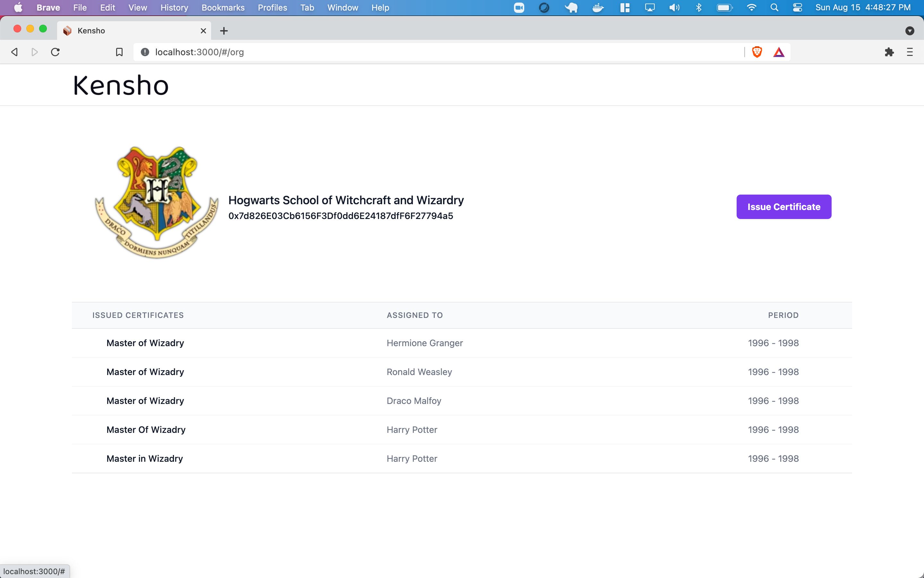Open Brave Shields lion icon
The image size is (924, 578).
757,52
